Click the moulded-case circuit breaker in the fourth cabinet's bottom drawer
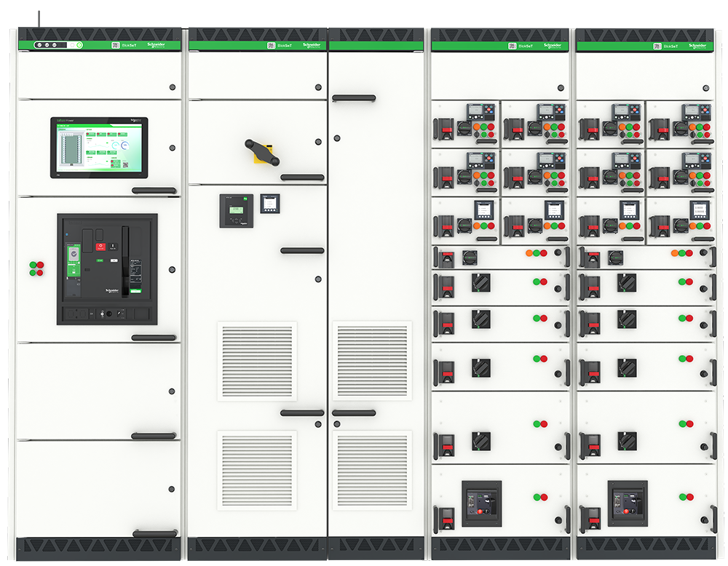The width and height of the screenshot is (728, 566). (482, 503)
